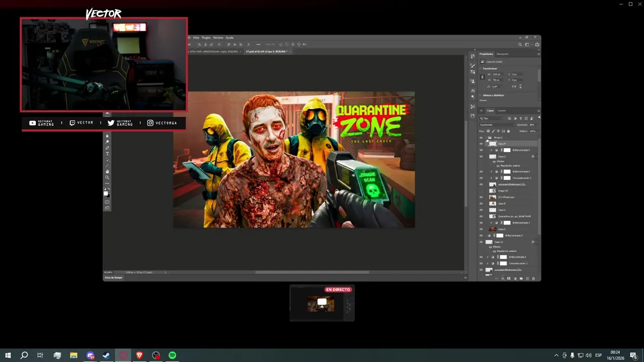Open the Windows Start menu

pos(8,355)
